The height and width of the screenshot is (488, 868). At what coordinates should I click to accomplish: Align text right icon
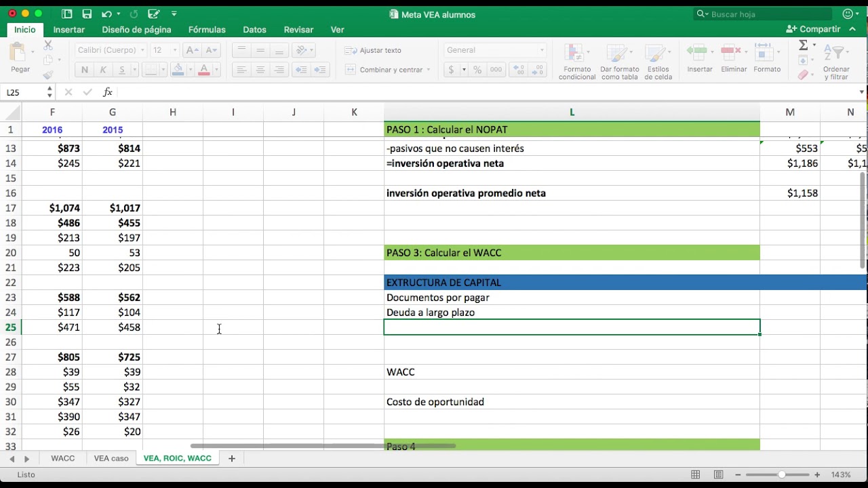click(279, 70)
